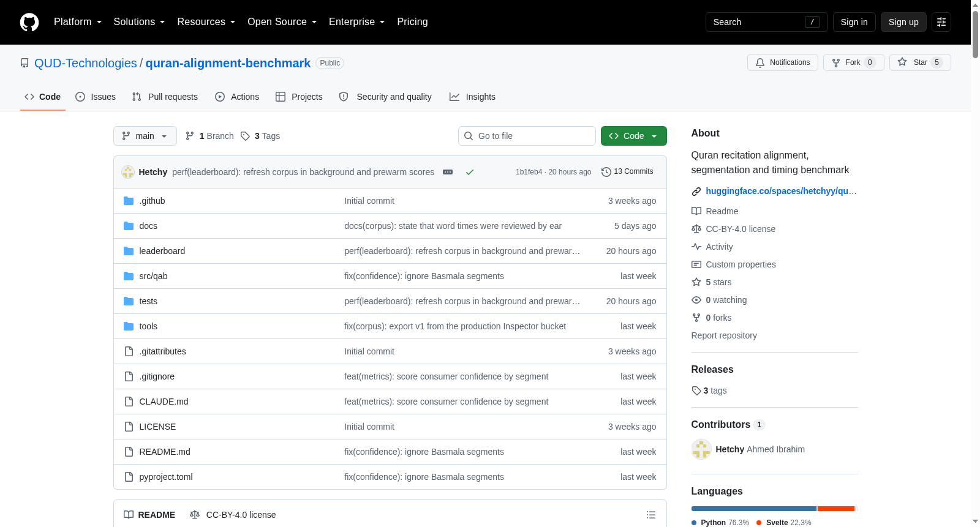Viewport: 980px width, 527px height.
Task: Open the Readme book icon link in About
Action: (x=696, y=211)
